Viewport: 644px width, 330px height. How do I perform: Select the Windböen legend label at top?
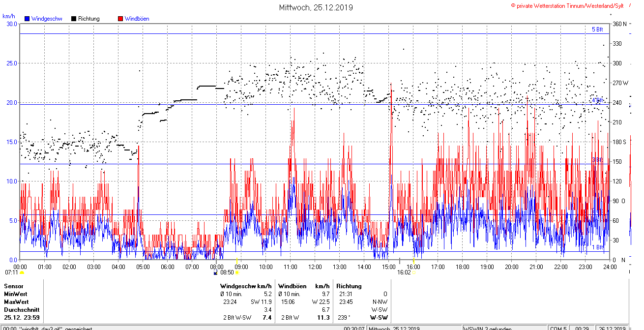click(x=137, y=19)
